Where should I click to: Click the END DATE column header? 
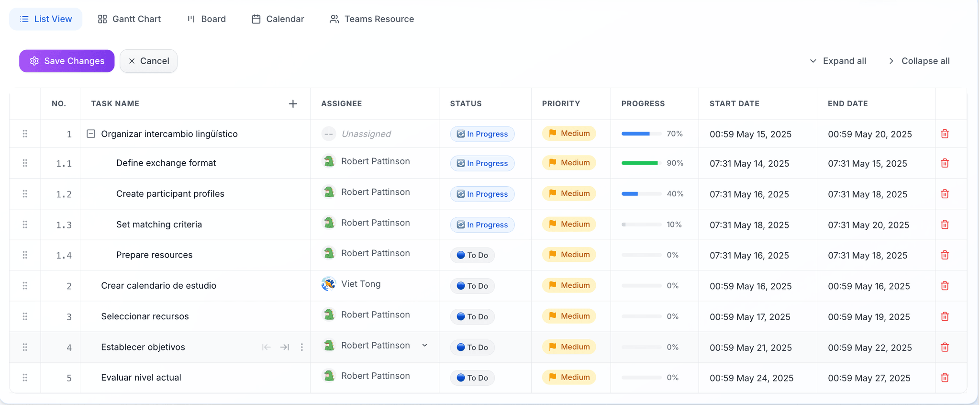pyautogui.click(x=848, y=103)
